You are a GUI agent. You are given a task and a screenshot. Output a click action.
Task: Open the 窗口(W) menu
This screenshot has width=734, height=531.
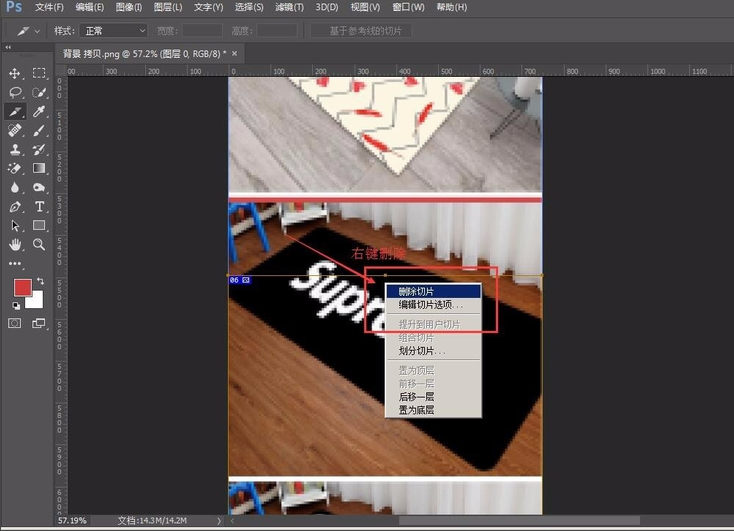click(x=408, y=7)
